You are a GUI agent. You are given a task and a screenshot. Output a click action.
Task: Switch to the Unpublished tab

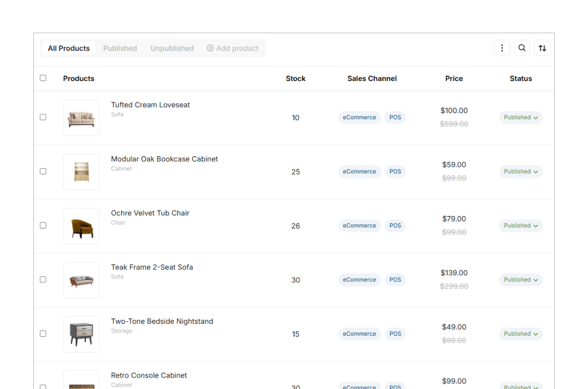click(x=172, y=48)
